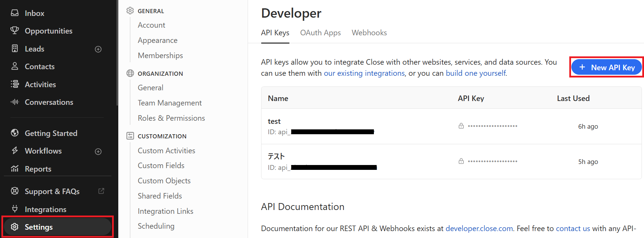Screen dimensions: 644x238
Task: Click the lock icon for test API key
Action: click(x=461, y=126)
